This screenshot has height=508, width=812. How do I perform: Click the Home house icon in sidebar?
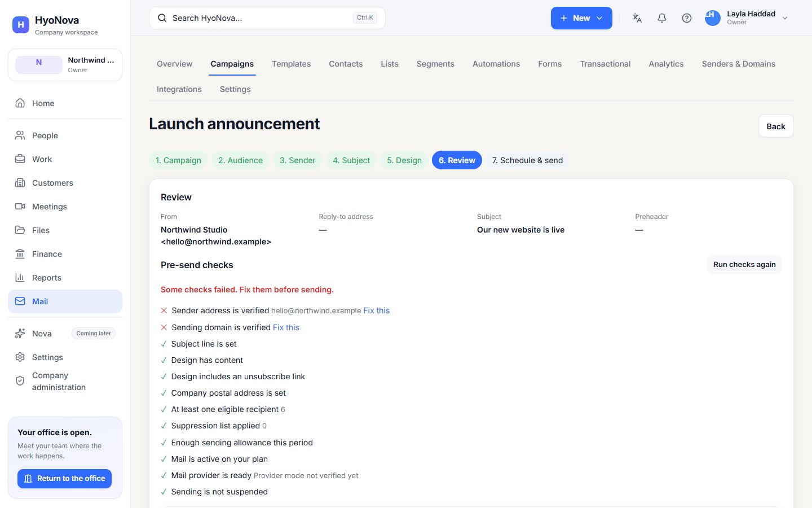[20, 103]
